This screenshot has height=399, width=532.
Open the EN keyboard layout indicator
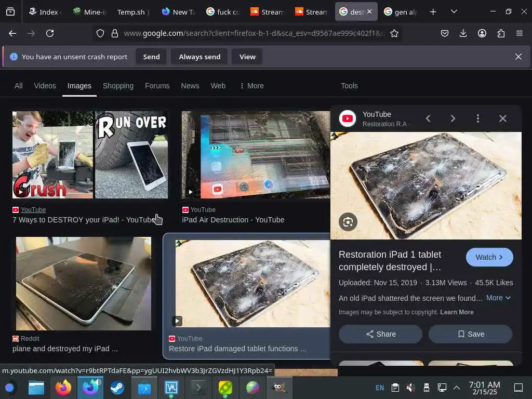click(x=380, y=388)
